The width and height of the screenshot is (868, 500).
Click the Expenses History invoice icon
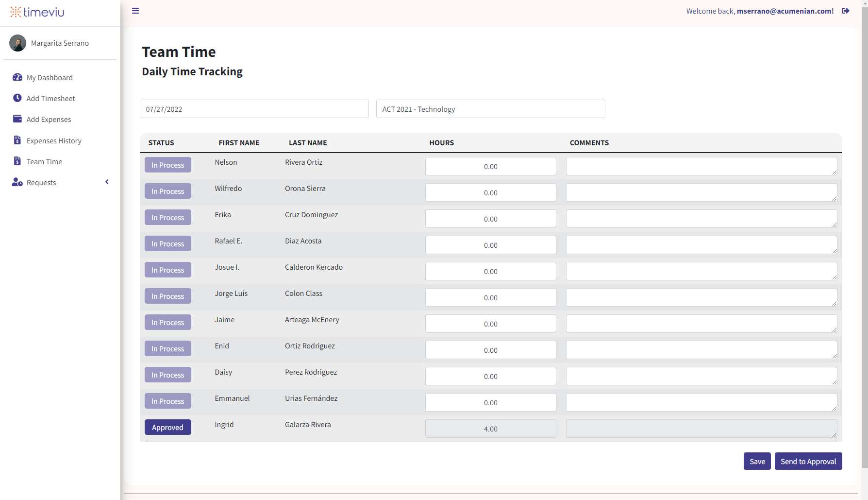coord(17,140)
